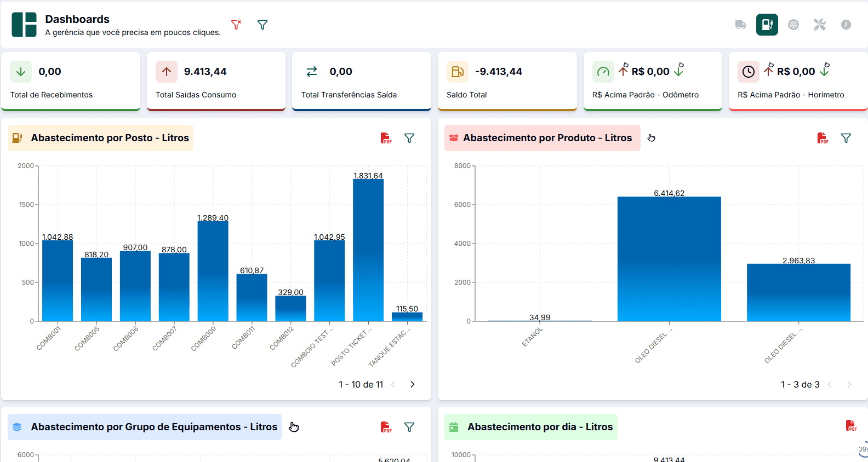Click R$ Acima Padrão - Horímetro label

(x=791, y=95)
